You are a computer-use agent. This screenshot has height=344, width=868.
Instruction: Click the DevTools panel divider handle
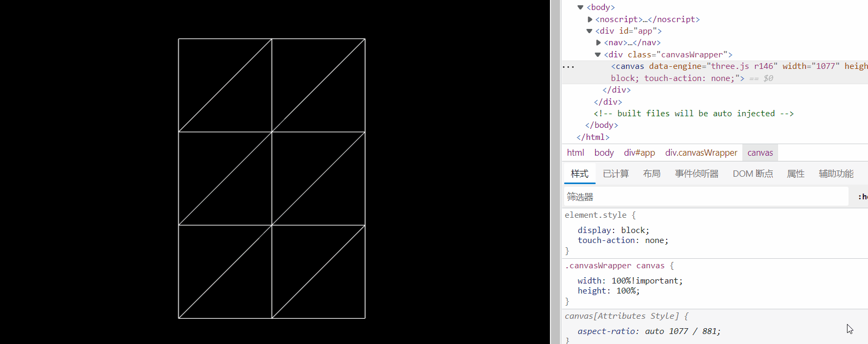556,172
